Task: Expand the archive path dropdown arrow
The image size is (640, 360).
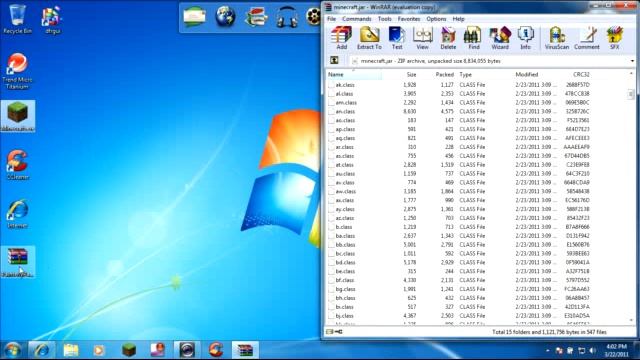Action: point(632,61)
